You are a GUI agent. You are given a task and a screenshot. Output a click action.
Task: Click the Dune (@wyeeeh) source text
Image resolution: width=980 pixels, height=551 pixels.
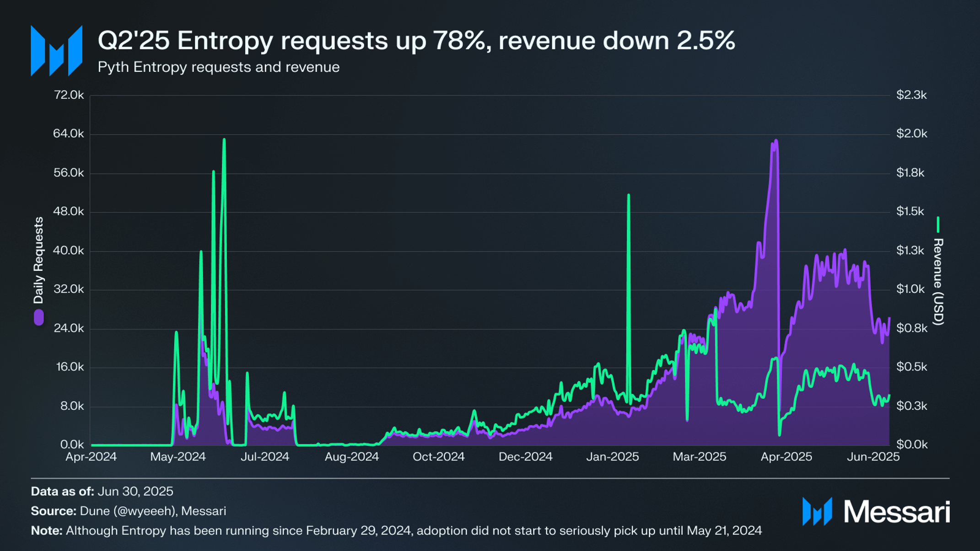coord(128,511)
